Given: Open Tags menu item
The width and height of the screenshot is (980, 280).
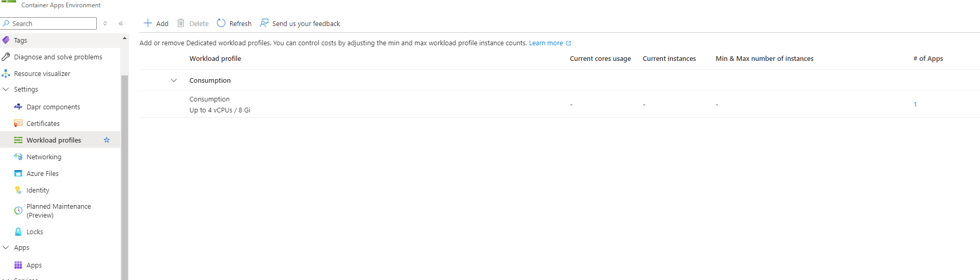Looking at the screenshot, I should coord(60,40).
